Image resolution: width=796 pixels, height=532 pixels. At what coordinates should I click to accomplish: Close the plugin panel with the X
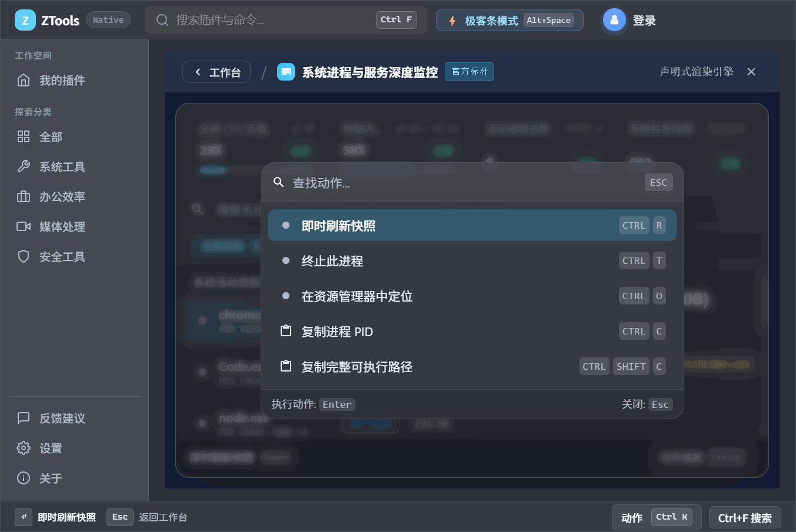tap(751, 72)
